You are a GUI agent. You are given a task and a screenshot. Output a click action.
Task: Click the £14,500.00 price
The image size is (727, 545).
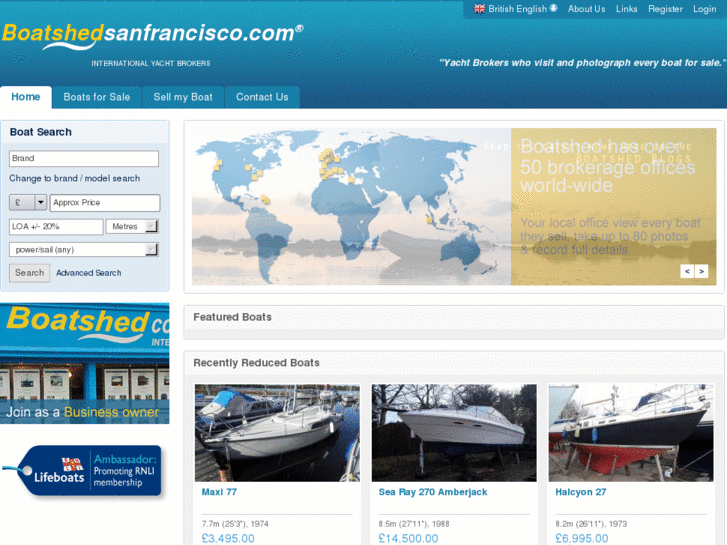[x=408, y=539]
